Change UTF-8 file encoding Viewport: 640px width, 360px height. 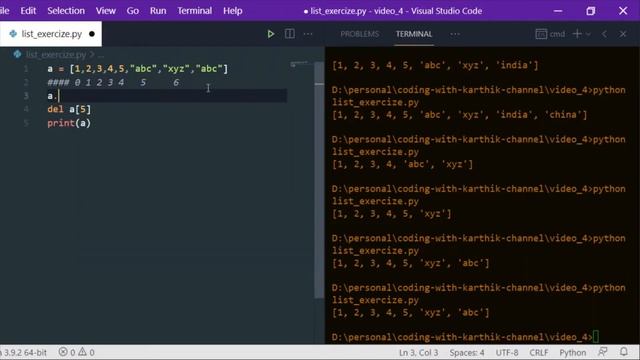(x=507, y=352)
